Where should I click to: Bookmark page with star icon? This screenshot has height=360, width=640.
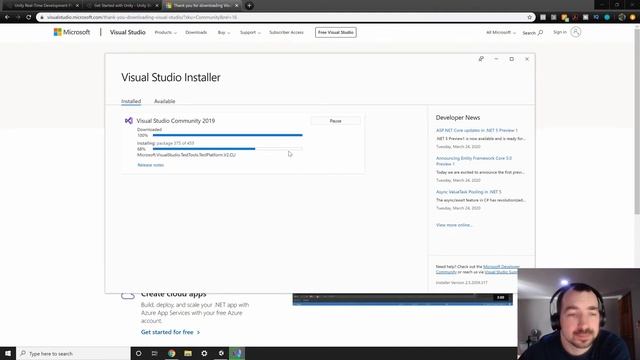tap(530, 17)
